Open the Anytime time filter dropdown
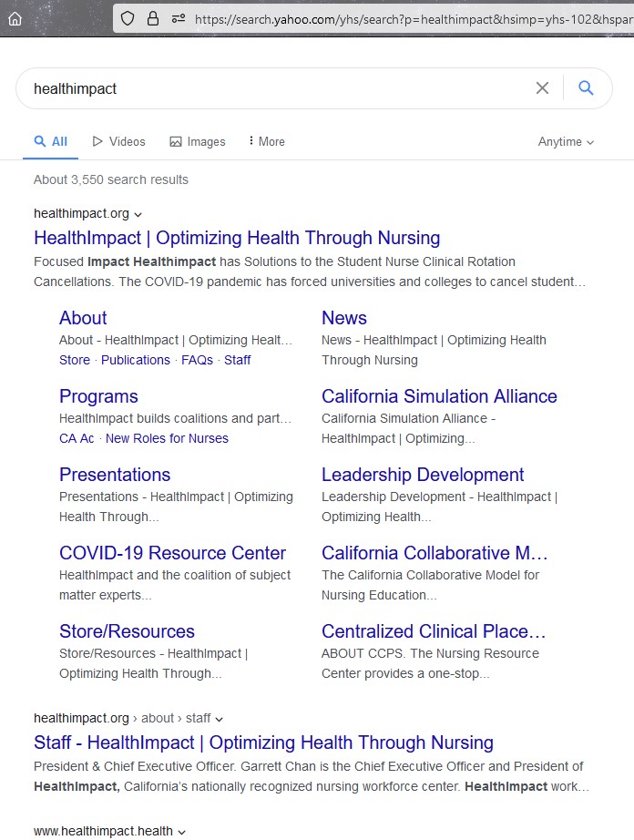634x840 pixels. click(566, 142)
